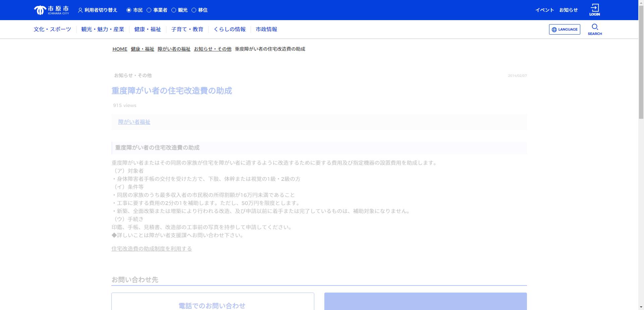Select the 移住 radio button

(x=194, y=10)
